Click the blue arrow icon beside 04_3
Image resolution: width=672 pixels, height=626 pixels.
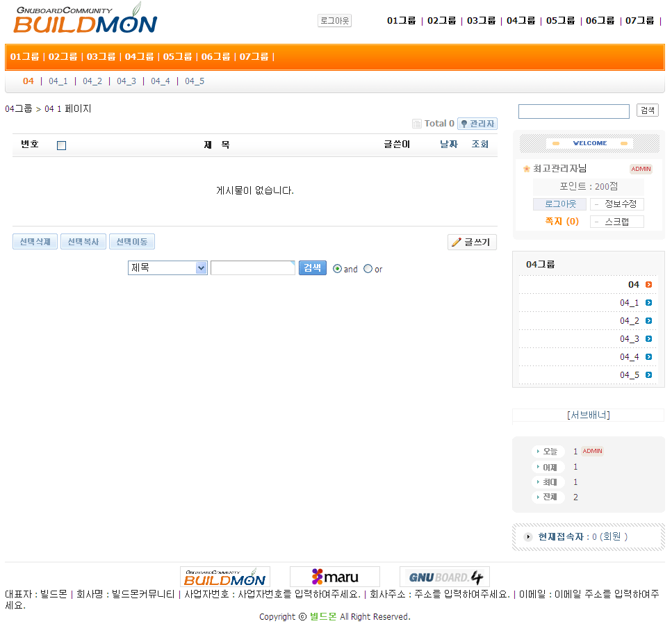648,339
